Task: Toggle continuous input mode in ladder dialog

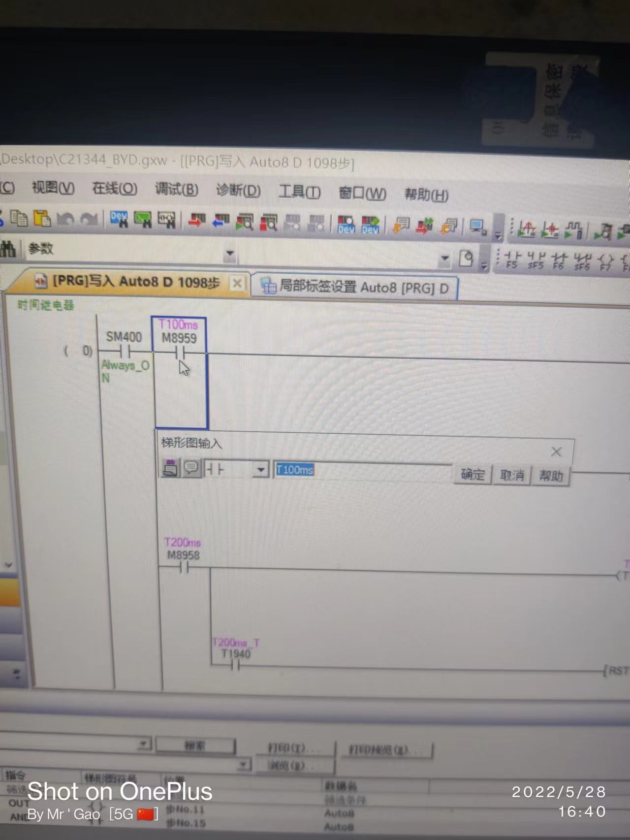Action: pyautogui.click(x=170, y=468)
